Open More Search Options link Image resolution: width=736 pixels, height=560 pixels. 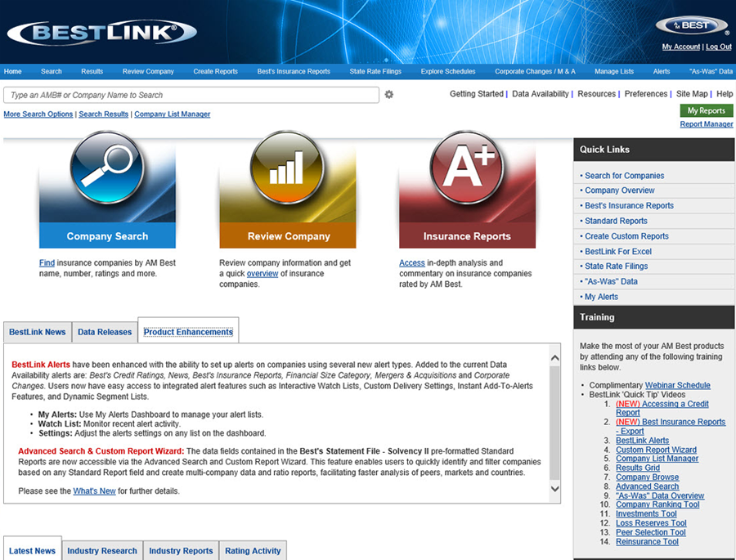38,114
